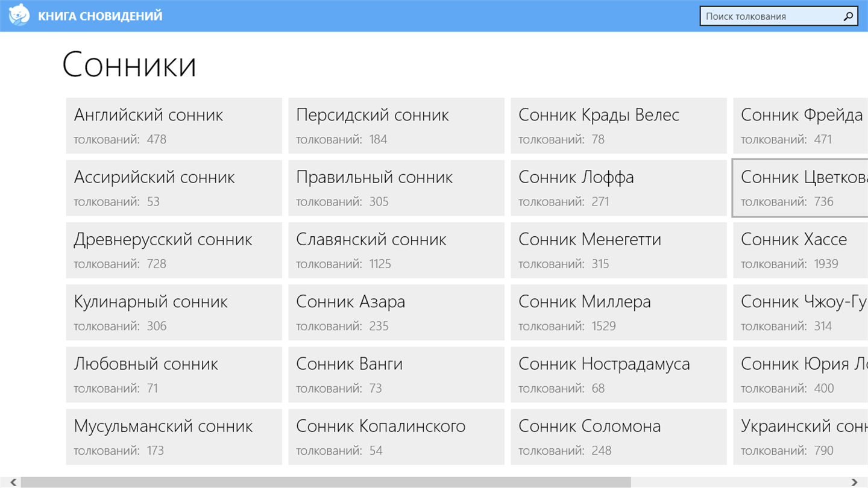The width and height of the screenshot is (868, 488).
Task: Open the Сонник Ванги tile
Action: click(396, 375)
